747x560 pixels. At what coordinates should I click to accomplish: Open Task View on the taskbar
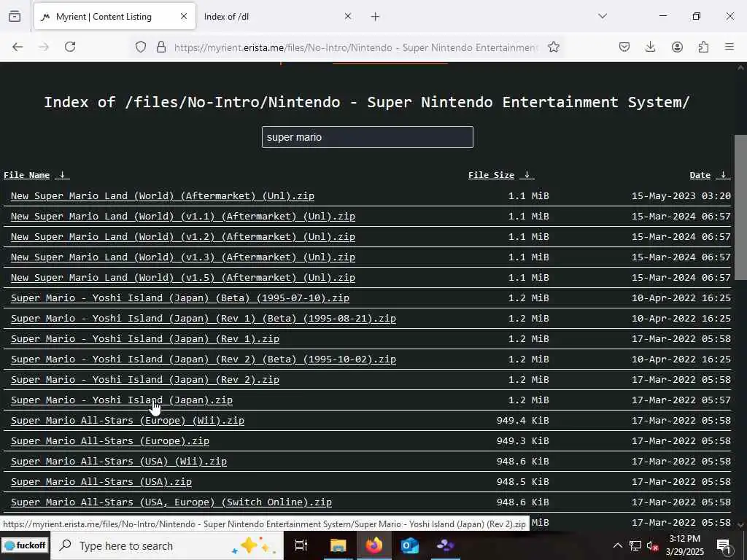pyautogui.click(x=301, y=545)
